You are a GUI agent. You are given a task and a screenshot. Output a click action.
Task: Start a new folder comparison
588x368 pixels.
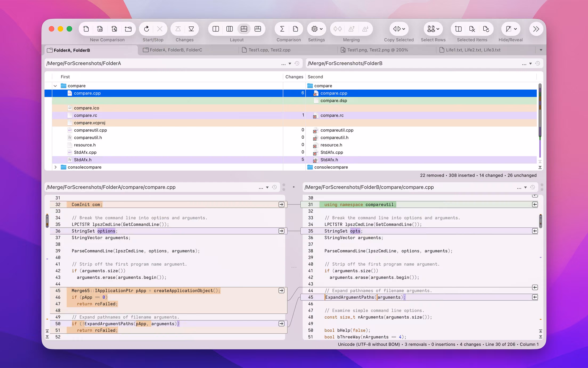[x=128, y=29]
